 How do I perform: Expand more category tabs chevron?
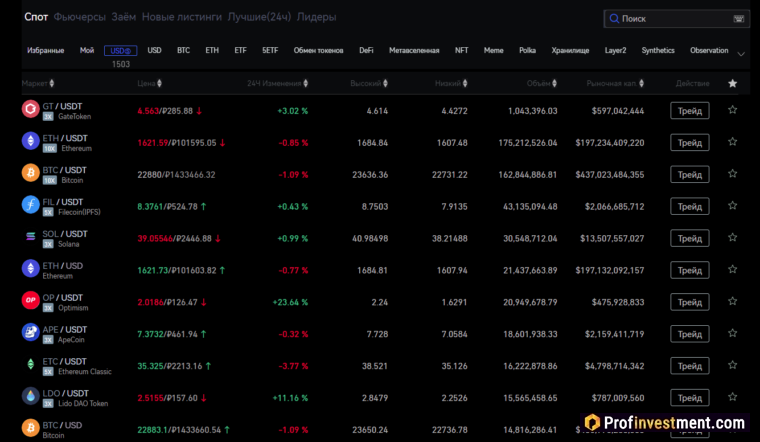coord(741,54)
